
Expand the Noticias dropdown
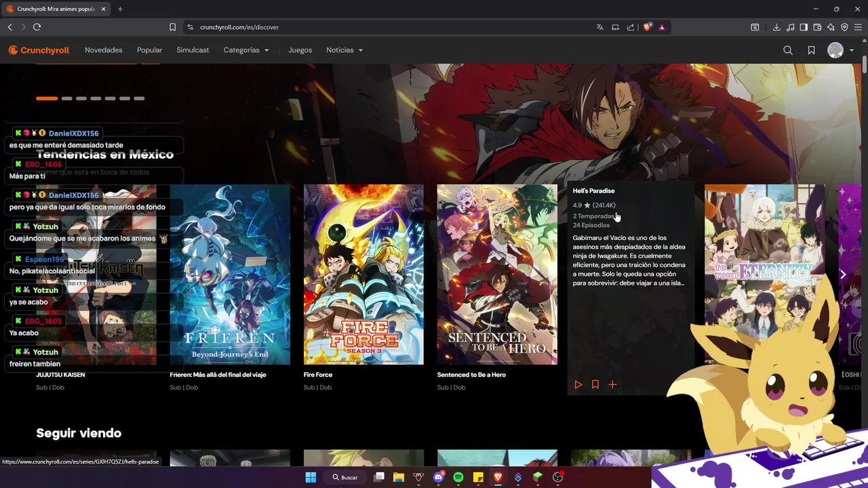[x=344, y=50]
